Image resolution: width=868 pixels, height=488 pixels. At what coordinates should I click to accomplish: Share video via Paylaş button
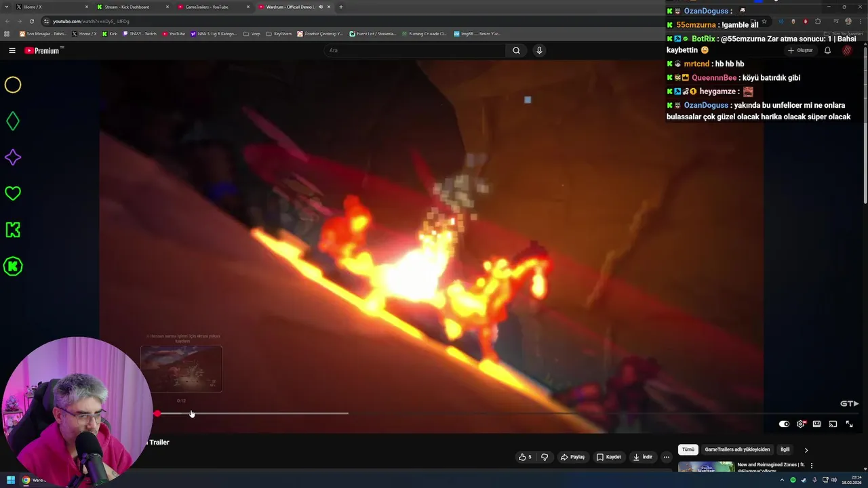click(x=572, y=457)
